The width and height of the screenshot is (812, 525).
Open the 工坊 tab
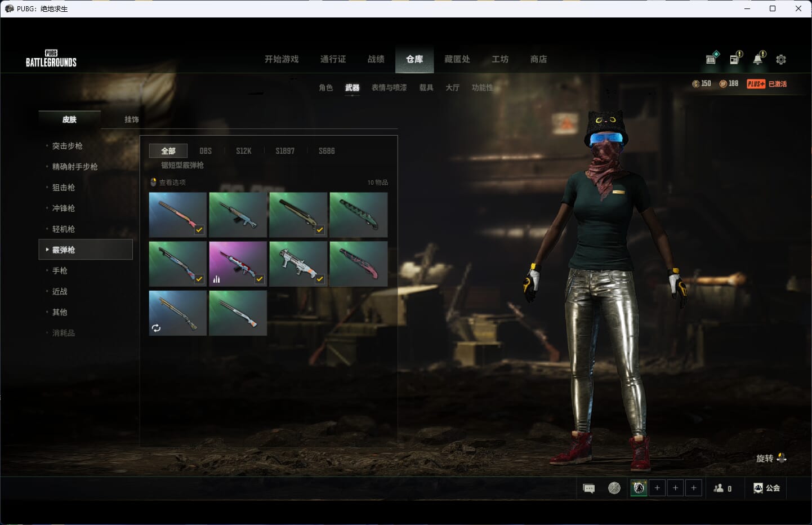click(500, 59)
